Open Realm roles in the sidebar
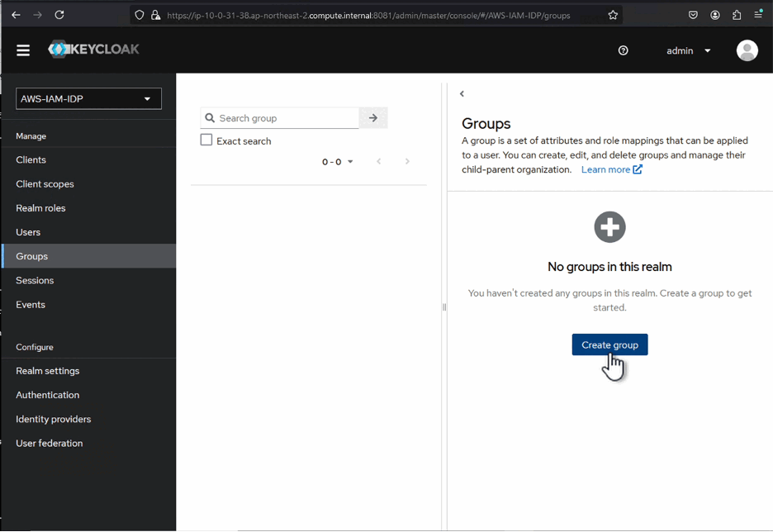The height and width of the screenshot is (532, 773). pyautogui.click(x=88, y=208)
